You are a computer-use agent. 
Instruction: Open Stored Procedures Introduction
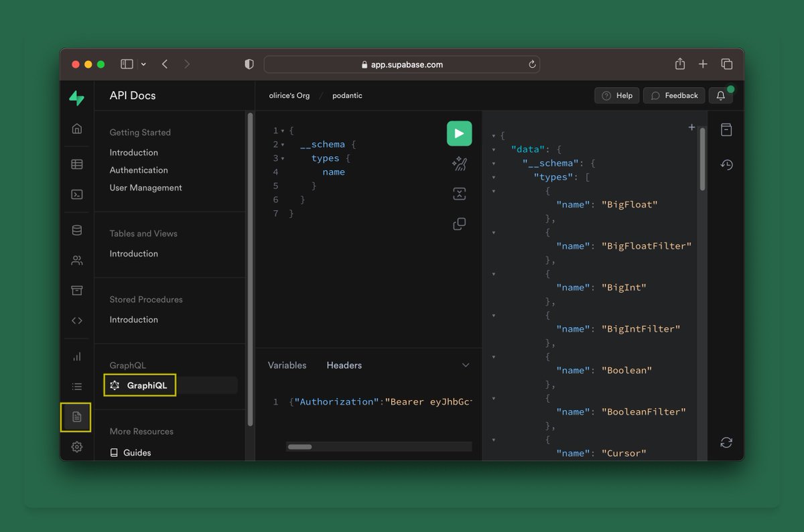coord(134,320)
